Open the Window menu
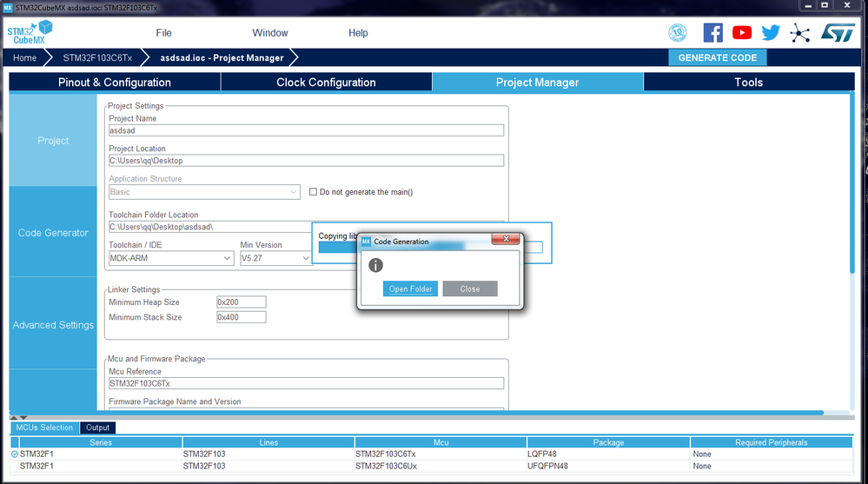Screen dimensions: 868x484 click(270, 33)
